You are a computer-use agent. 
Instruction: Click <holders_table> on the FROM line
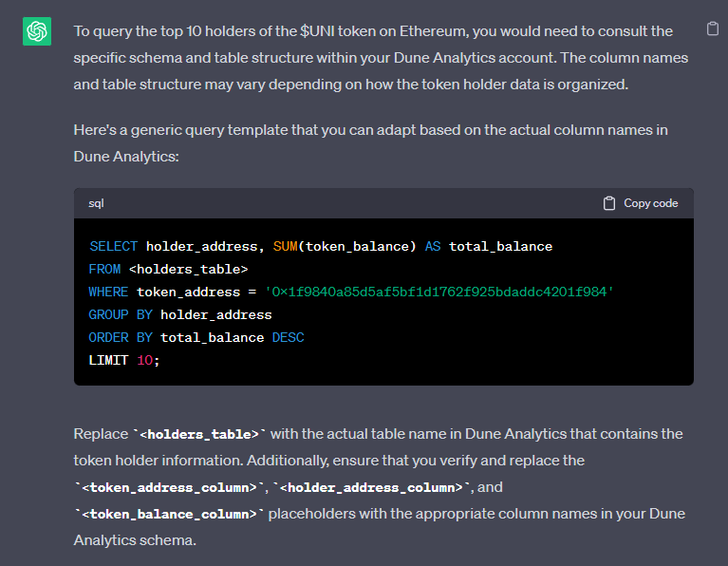click(188, 269)
